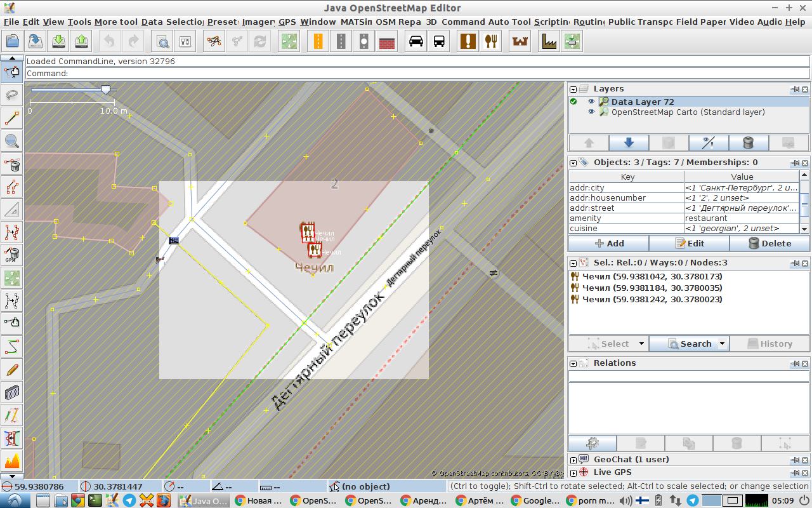Open the search objects toolbar icon

[x=162, y=42]
